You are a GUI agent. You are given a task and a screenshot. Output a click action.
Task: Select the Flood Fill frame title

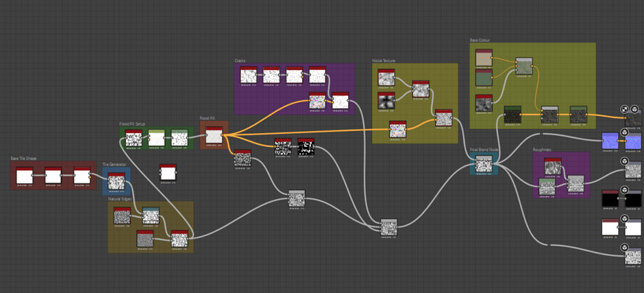click(x=207, y=118)
